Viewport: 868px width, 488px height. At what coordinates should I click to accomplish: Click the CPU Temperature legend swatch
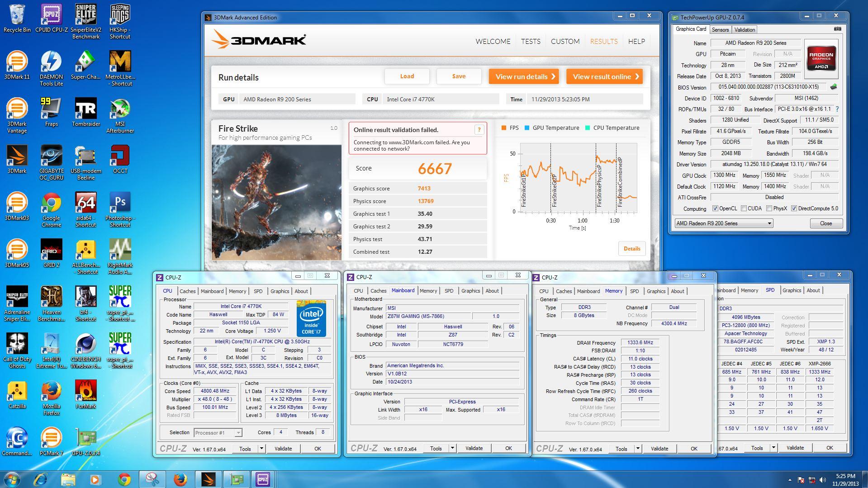587,128
